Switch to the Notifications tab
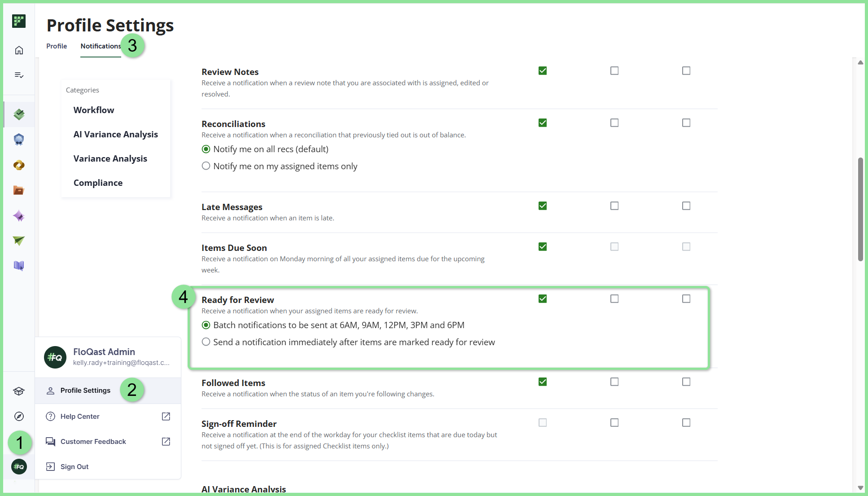The image size is (868, 496). point(101,46)
